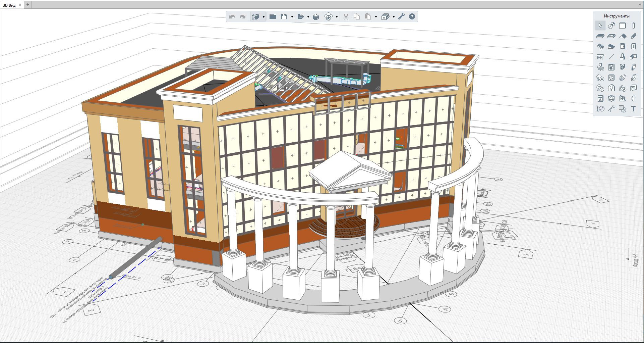This screenshot has height=343, width=644.
Task: Activate the Roof tool
Action: click(x=622, y=36)
